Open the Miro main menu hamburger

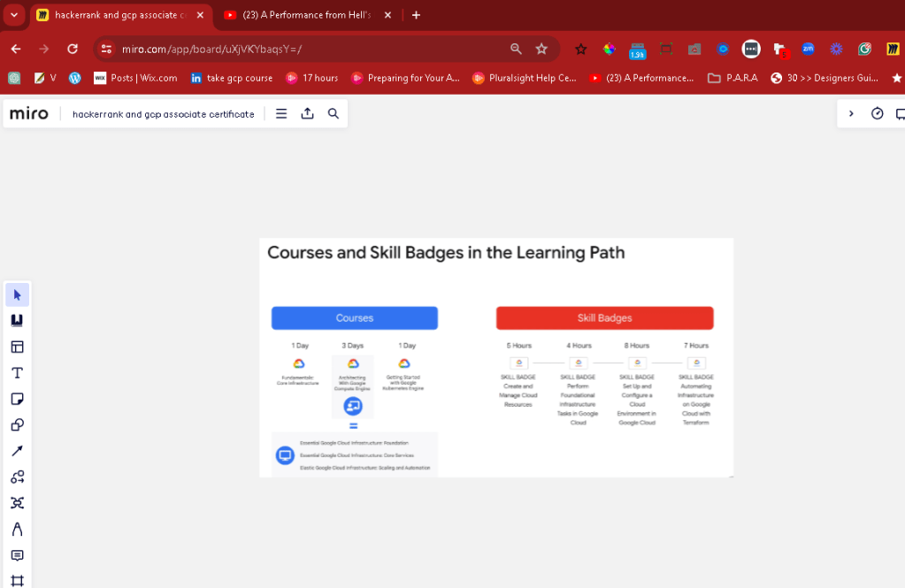point(281,114)
